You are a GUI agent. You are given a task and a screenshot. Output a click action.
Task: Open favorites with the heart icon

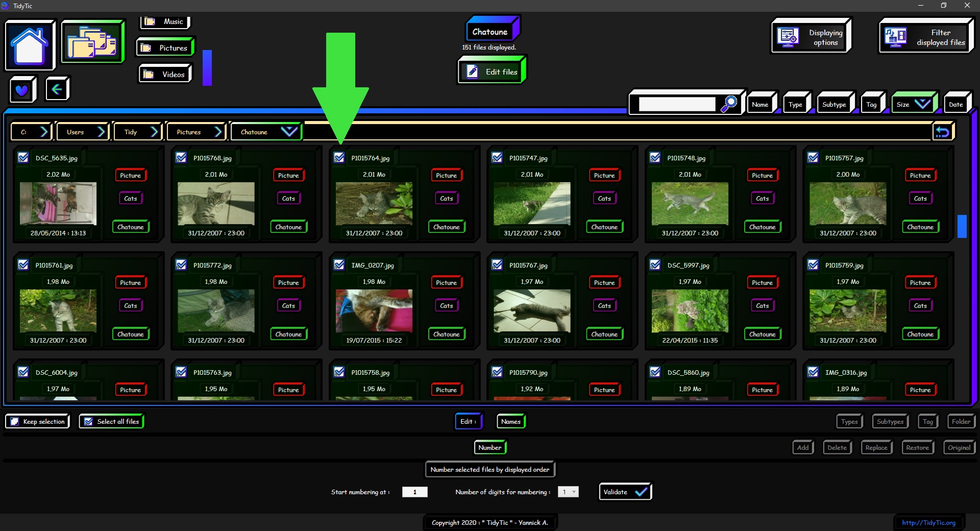(x=22, y=90)
